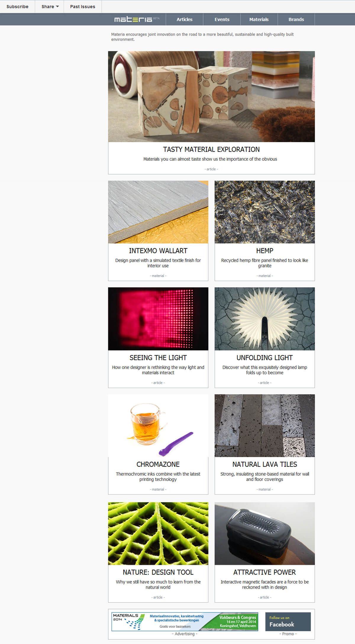This screenshot has height=644, width=355.
Task: Open the Subscribe option
Action: tap(17, 7)
